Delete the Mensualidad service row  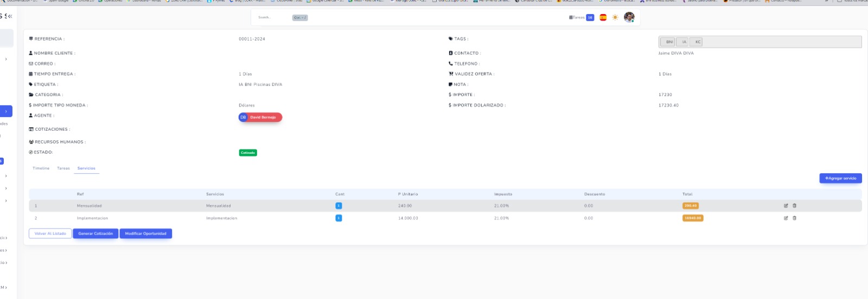click(x=794, y=206)
